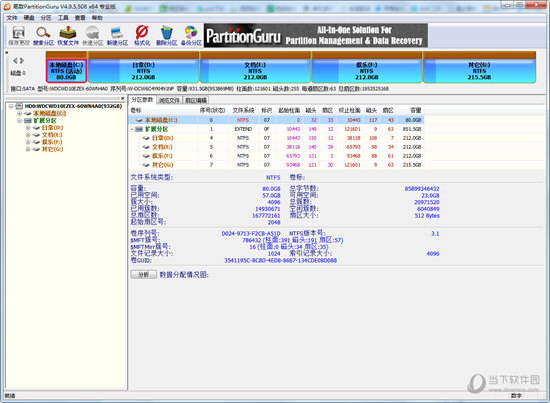Start 新建分区 (New Partition) from toolbar
The image size is (550, 403).
pos(117,36)
